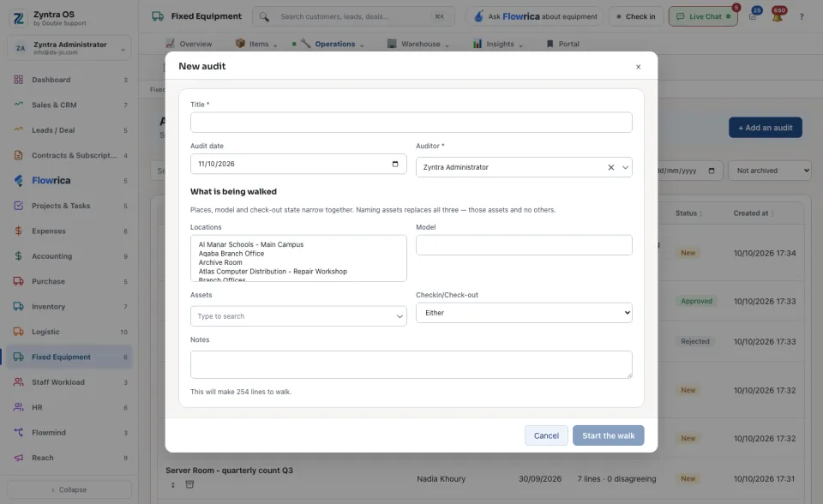Click the Zyntra OS logo
The height and width of the screenshot is (504, 823).
pos(18,18)
